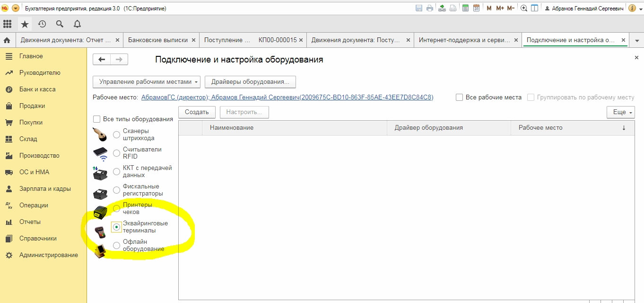Open notifications bell icon
The width and height of the screenshot is (644, 303).
[77, 24]
